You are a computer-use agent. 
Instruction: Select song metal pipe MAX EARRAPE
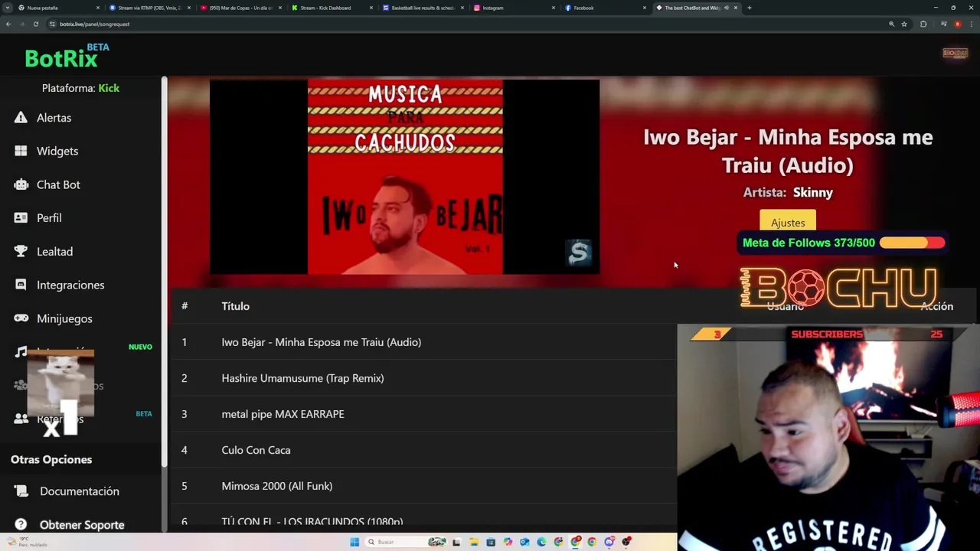423,414
